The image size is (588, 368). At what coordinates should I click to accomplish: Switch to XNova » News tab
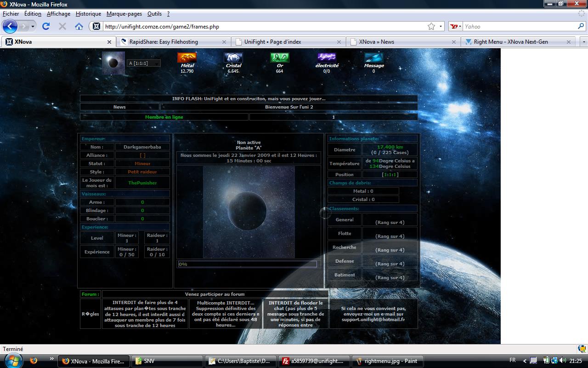[x=402, y=41]
